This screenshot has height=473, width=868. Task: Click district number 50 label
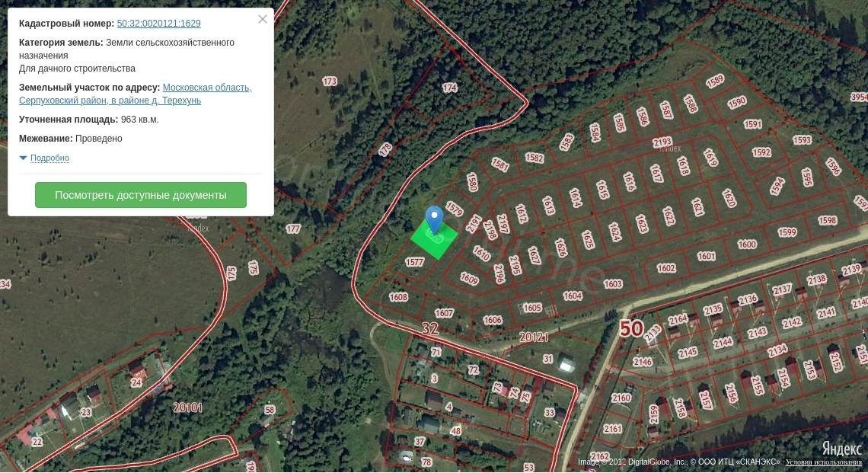630,328
